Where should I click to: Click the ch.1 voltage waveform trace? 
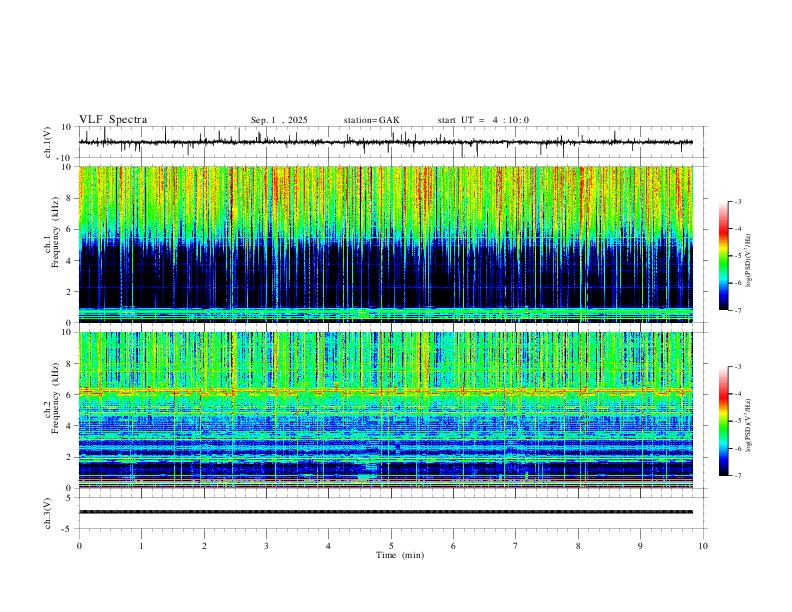386,142
